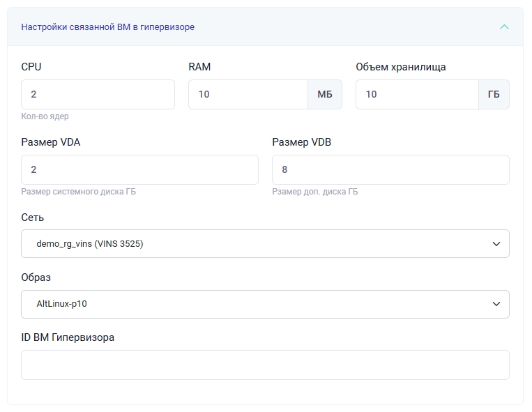Click into the Размер VDB field
This screenshot has height=412, width=532.
pyautogui.click(x=390, y=169)
